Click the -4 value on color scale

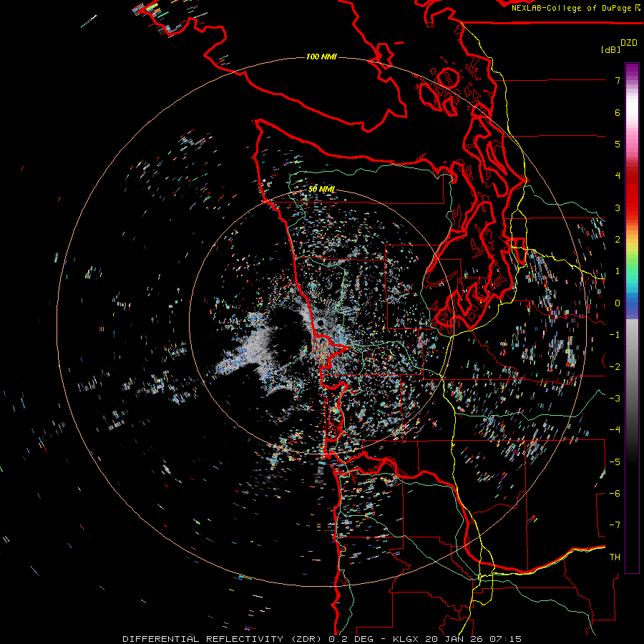[x=615, y=430]
